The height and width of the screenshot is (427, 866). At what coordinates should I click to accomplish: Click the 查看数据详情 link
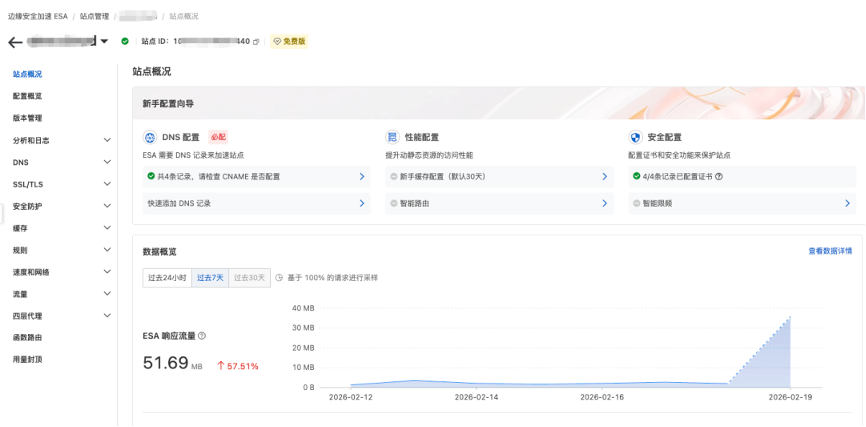click(x=829, y=251)
